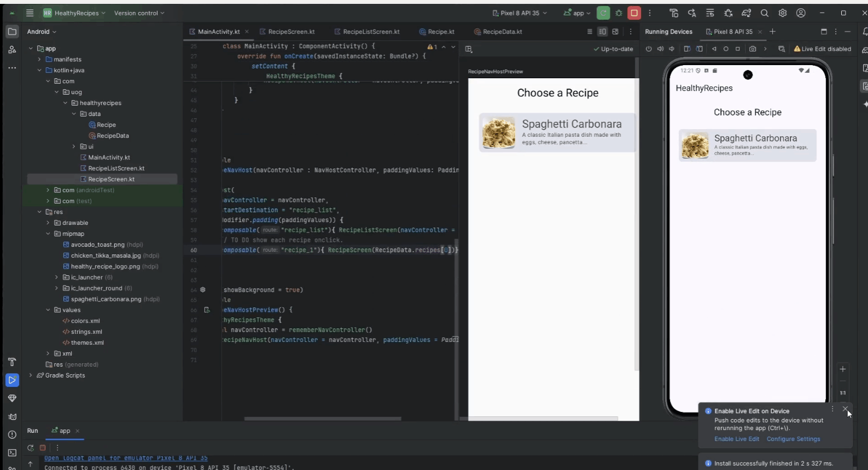The height and width of the screenshot is (470, 868).
Task: Lower emulator volume icon
Action: click(x=672, y=49)
